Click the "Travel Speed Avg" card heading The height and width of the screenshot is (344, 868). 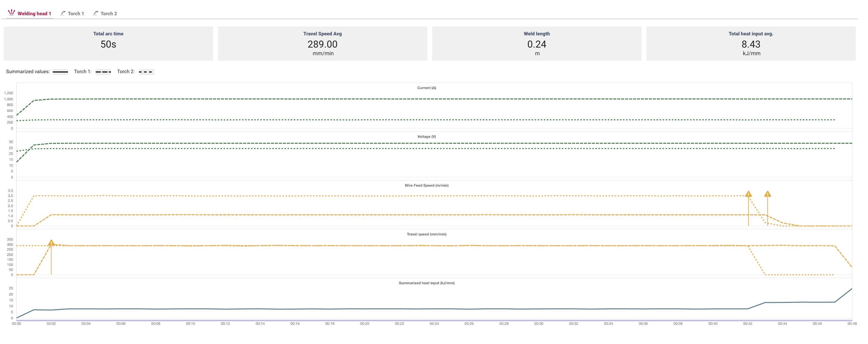[322, 34]
